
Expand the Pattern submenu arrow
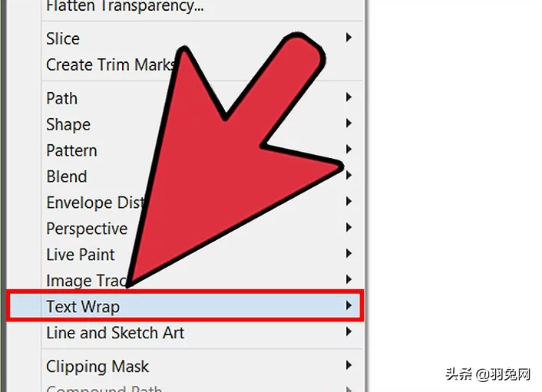349,149
